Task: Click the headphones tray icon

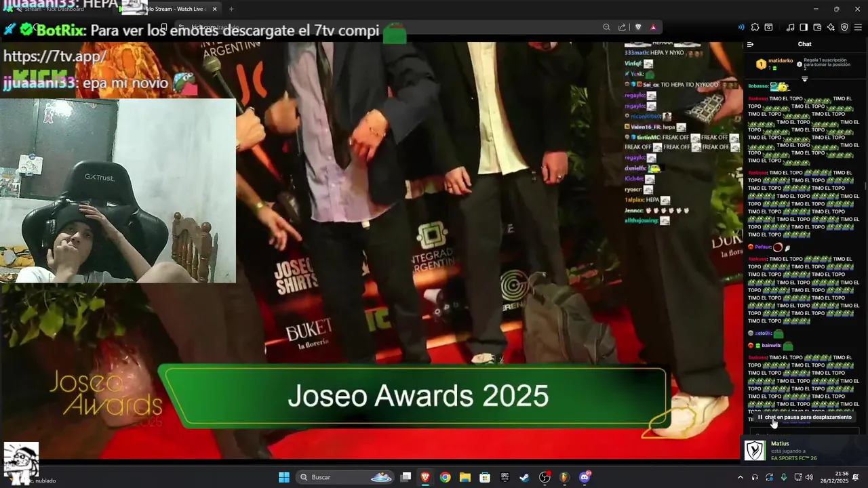Action: click(x=755, y=477)
